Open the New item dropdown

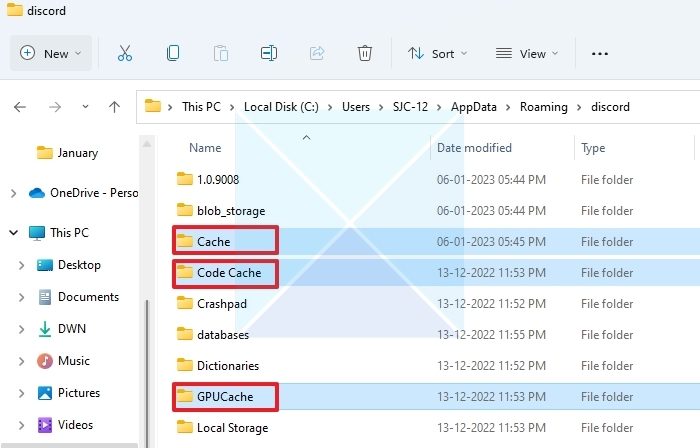click(x=50, y=54)
